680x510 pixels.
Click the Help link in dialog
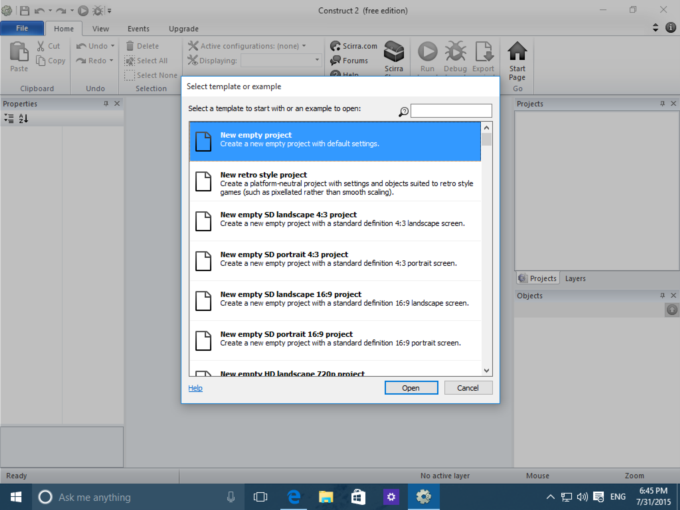[x=195, y=388]
